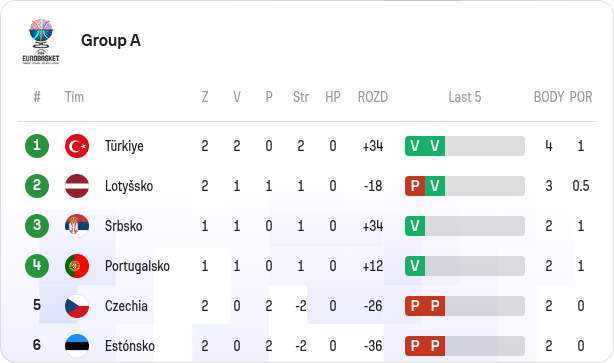
Task: Open the Türkiye team link
Action: pos(124,146)
